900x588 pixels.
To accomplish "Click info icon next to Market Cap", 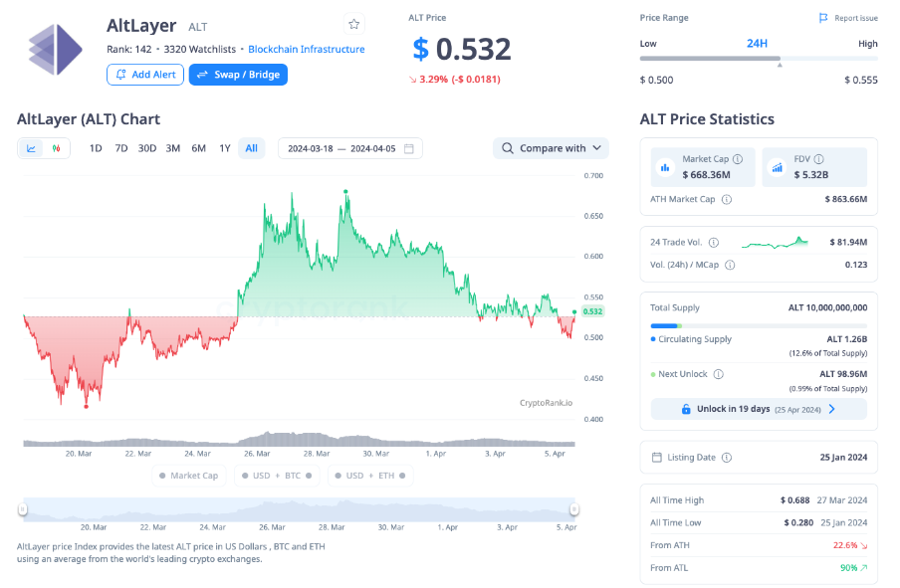I will [x=738, y=159].
